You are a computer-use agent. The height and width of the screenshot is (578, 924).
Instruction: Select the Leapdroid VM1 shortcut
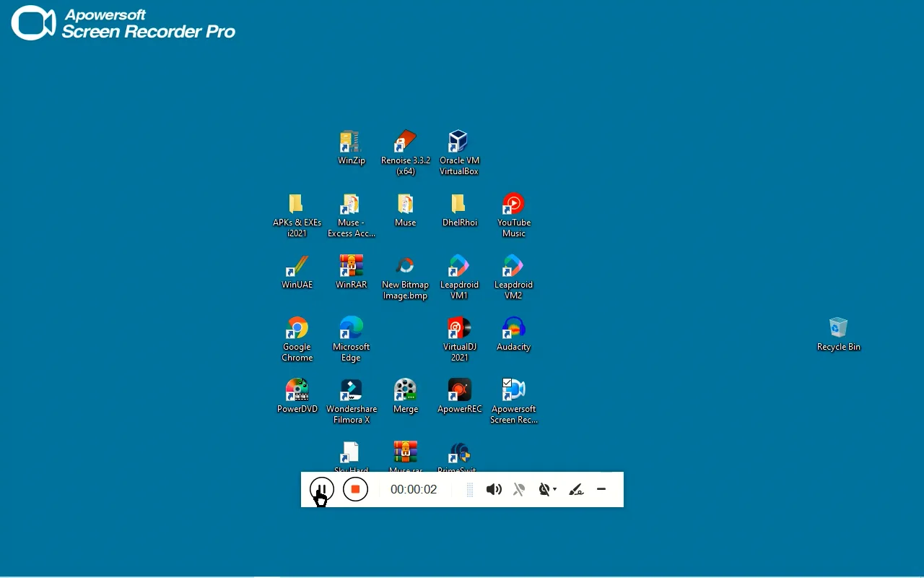click(x=459, y=277)
